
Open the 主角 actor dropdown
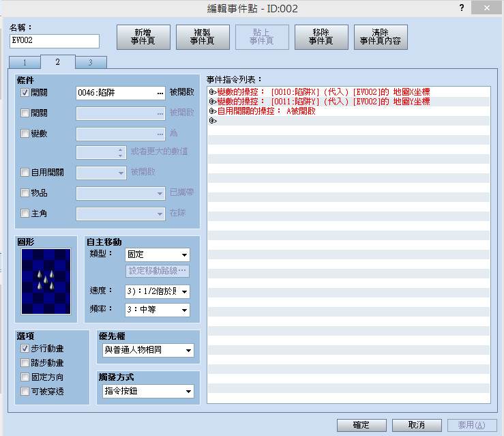point(121,214)
